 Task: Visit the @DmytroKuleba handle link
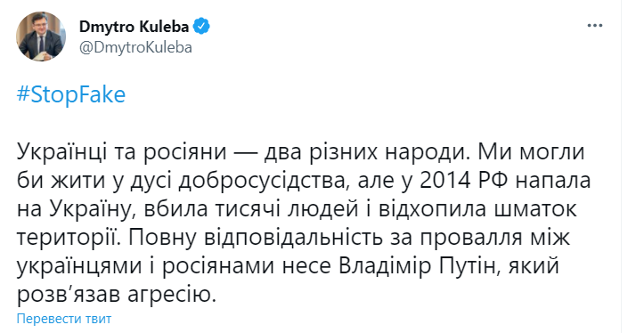tap(135, 47)
